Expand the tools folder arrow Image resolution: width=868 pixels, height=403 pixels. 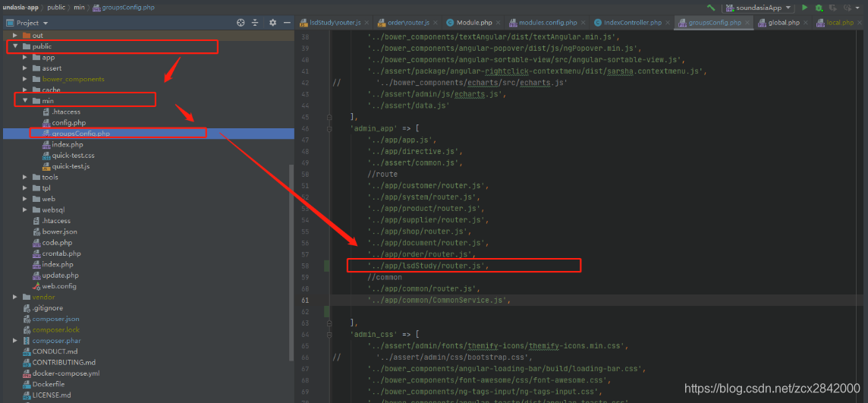coord(25,177)
